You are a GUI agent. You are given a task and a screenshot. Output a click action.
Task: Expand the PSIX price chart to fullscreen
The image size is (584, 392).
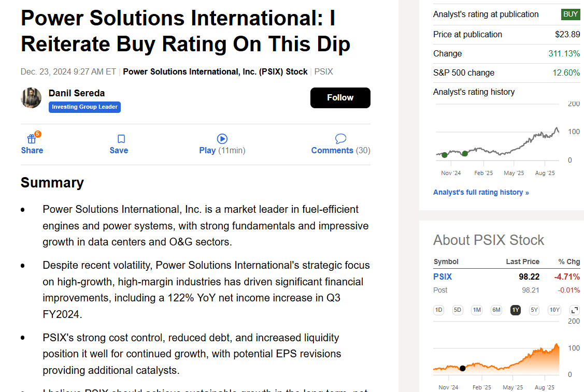point(574,310)
